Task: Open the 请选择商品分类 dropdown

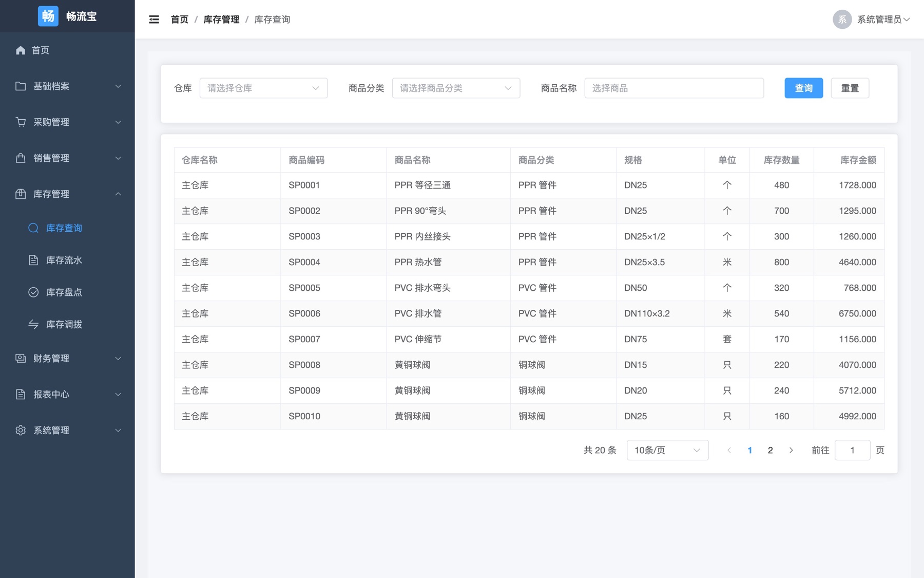Action: coord(456,88)
